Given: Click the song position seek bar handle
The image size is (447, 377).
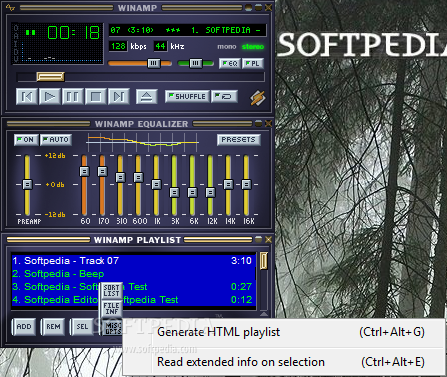Looking at the screenshot, I should click(x=50, y=77).
